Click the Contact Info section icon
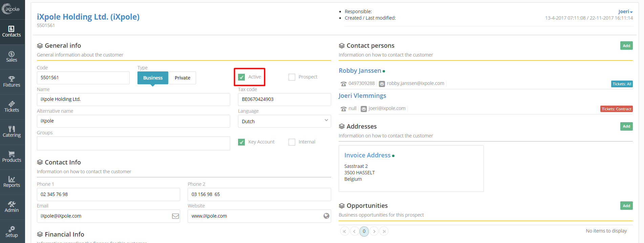 coord(40,162)
